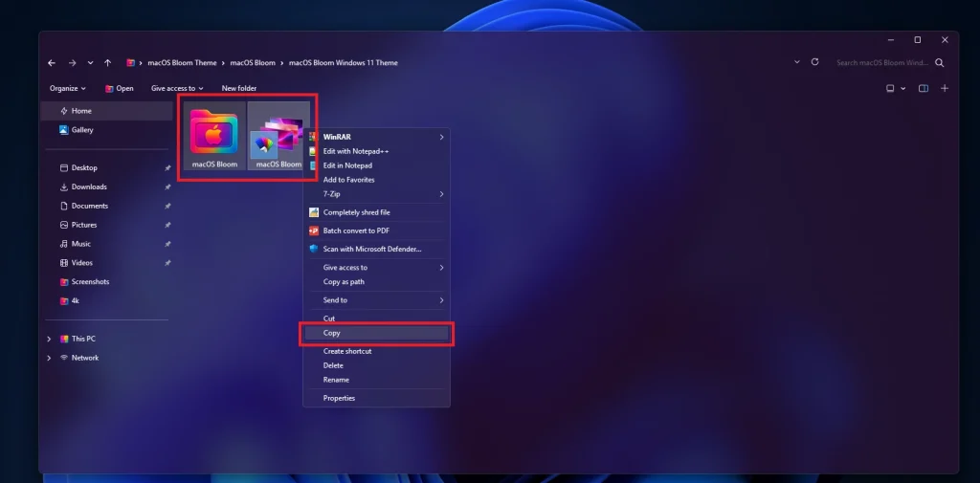Open the recent locations dropdown arrow
Screen dimensions: 980x483
[91, 63]
